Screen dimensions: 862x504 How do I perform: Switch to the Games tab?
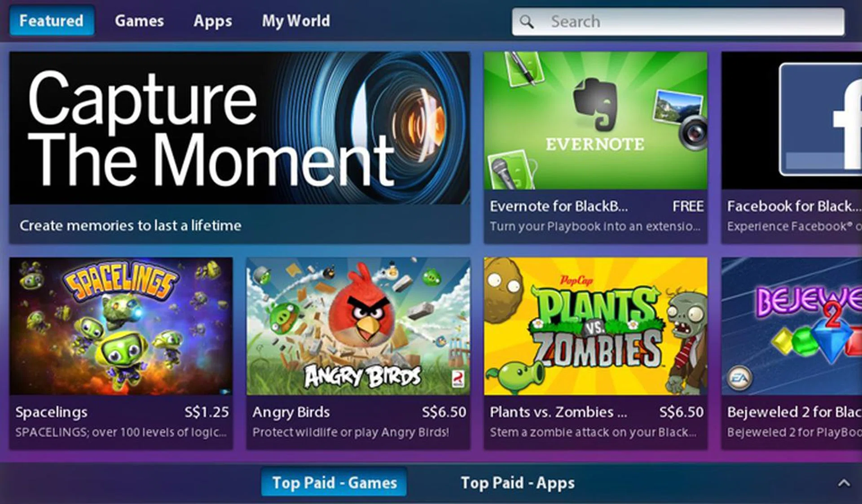click(x=139, y=21)
